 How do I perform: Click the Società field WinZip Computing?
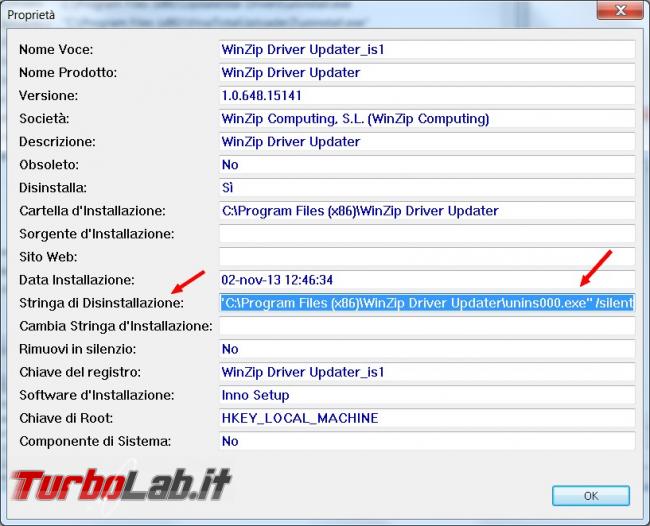[x=427, y=119]
